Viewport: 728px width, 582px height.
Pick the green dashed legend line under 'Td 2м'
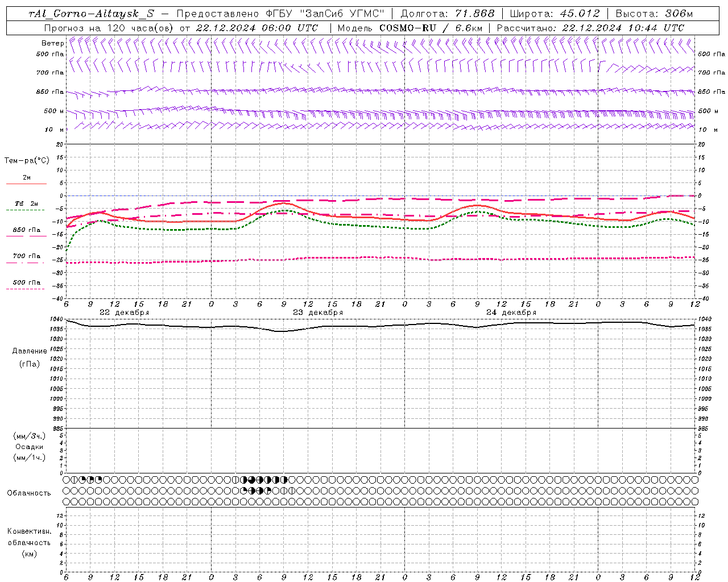coord(26,210)
